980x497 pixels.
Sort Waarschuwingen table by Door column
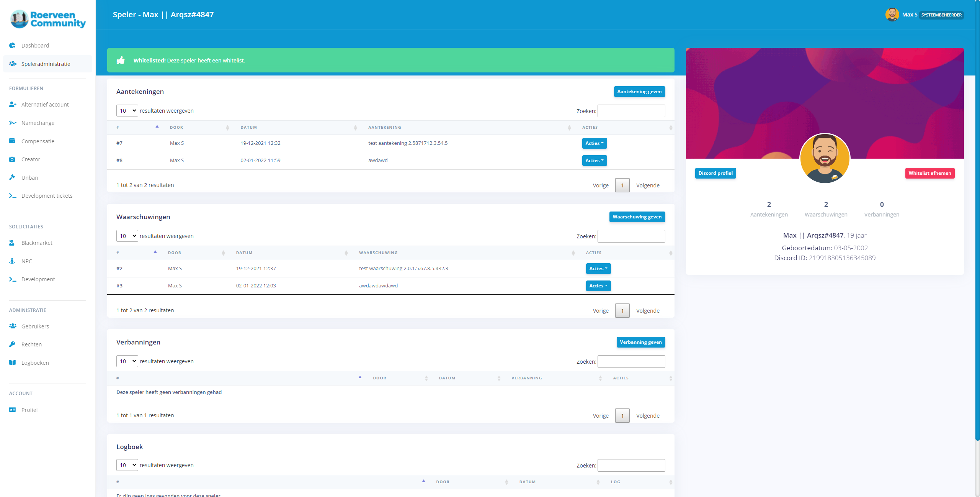tap(175, 253)
